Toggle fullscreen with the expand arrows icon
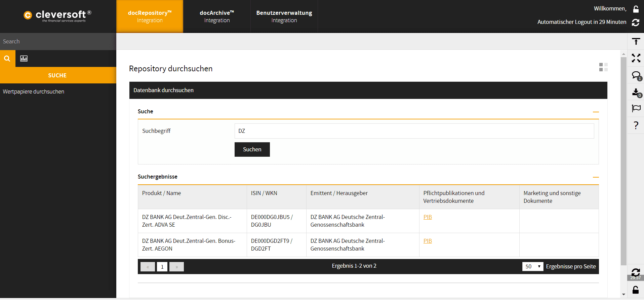 [x=636, y=58]
